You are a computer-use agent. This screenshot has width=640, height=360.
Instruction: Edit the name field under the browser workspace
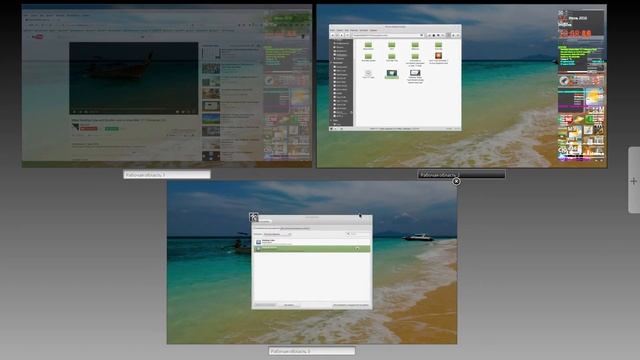pyautogui.click(x=167, y=175)
